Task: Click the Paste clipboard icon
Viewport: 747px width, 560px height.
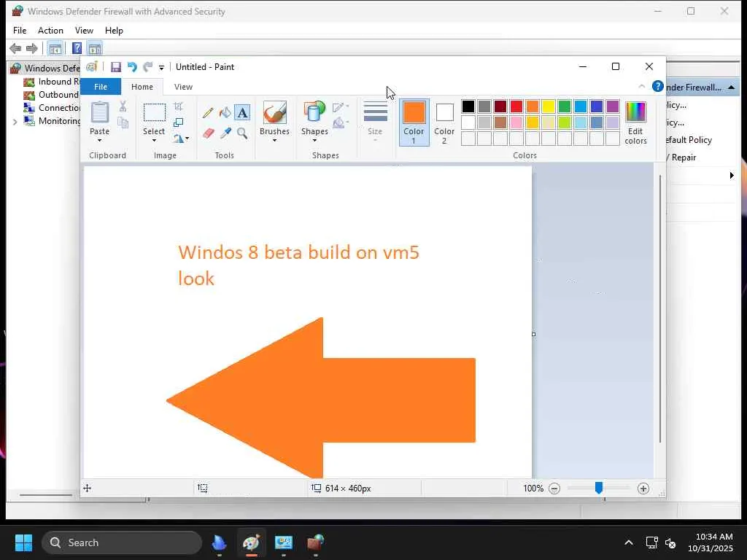Action: [99, 113]
